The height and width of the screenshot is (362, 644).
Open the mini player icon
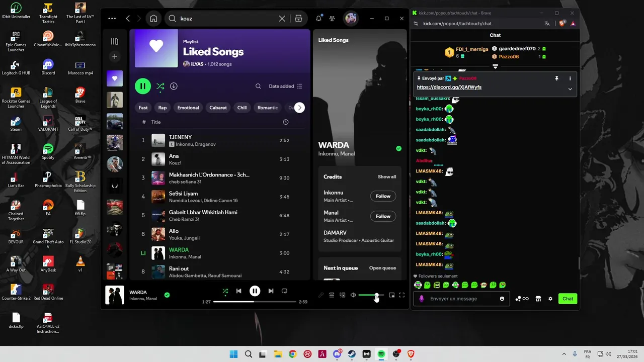tap(391, 295)
